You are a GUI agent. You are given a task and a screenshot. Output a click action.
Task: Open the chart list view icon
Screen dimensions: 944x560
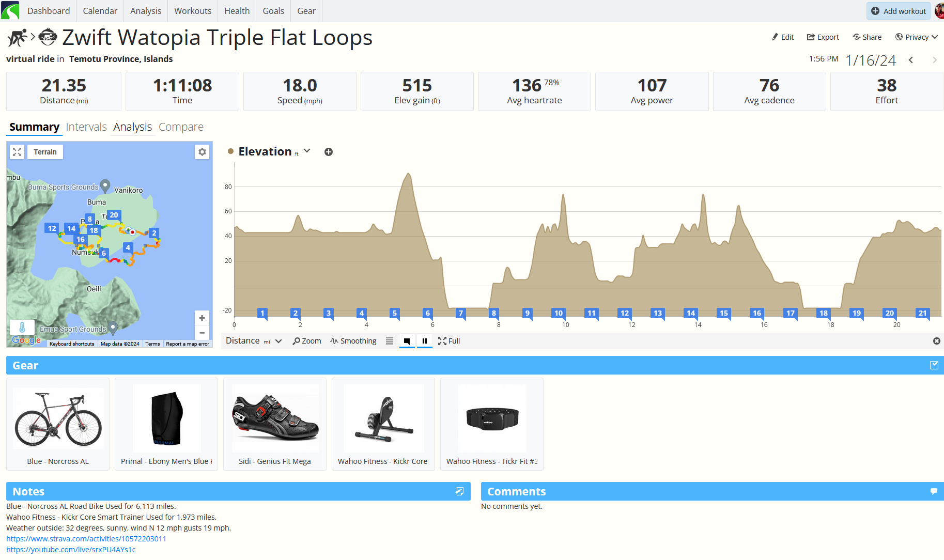pyautogui.click(x=390, y=341)
